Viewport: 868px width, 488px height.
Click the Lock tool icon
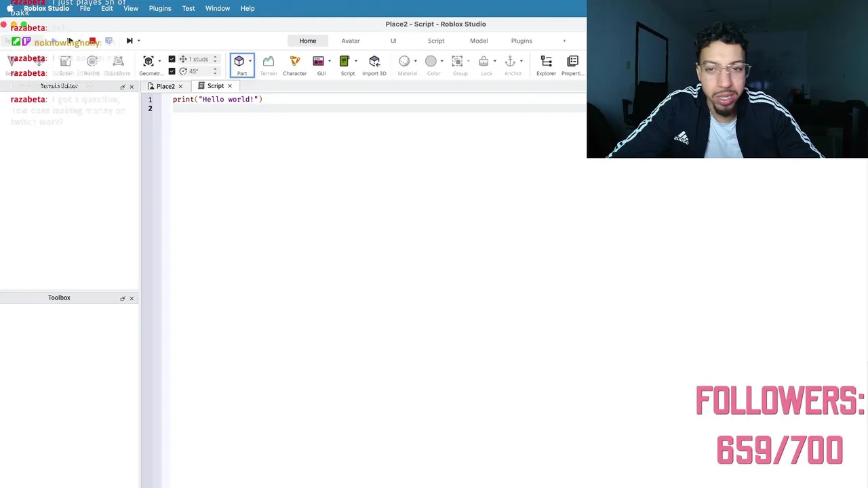click(x=484, y=62)
